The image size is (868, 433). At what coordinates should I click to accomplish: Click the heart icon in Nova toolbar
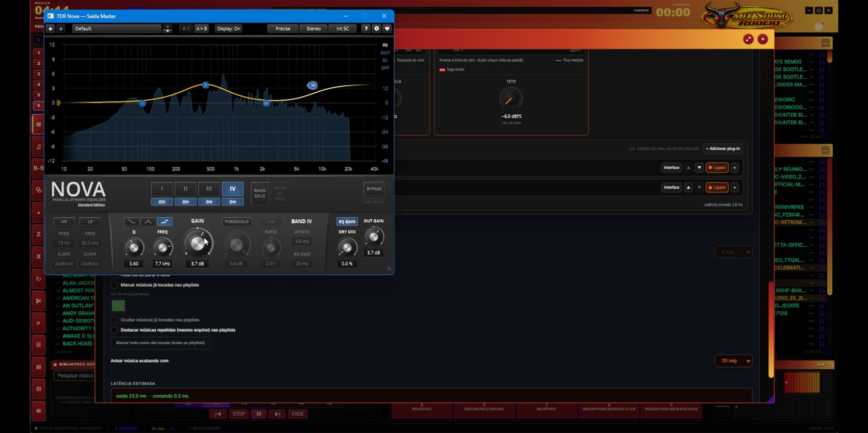tap(387, 29)
